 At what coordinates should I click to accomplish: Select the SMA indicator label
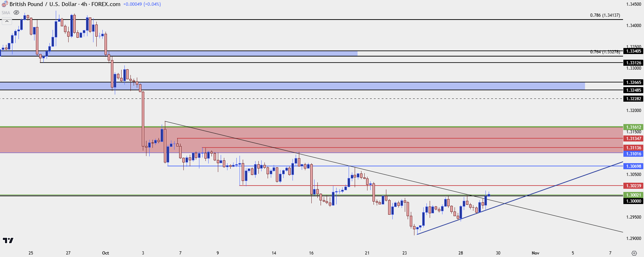6,12
